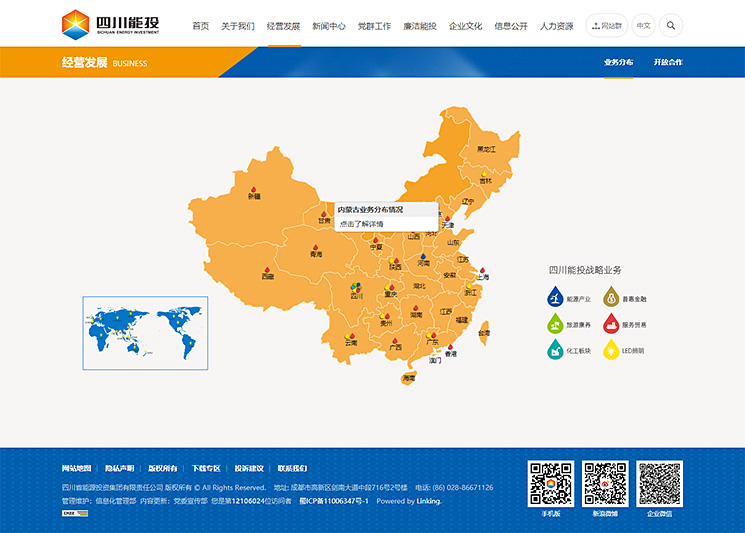
Task: Select the 业务分布 tab
Action: click(x=618, y=62)
